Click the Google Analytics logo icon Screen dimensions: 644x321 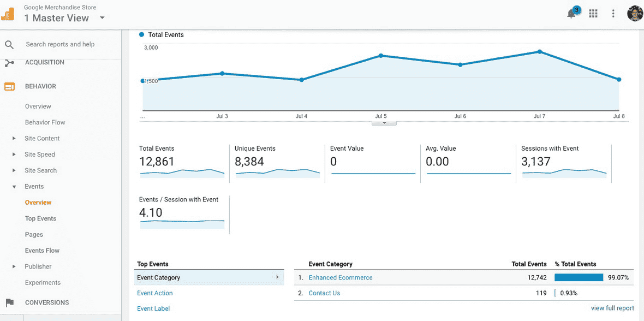[x=8, y=14]
